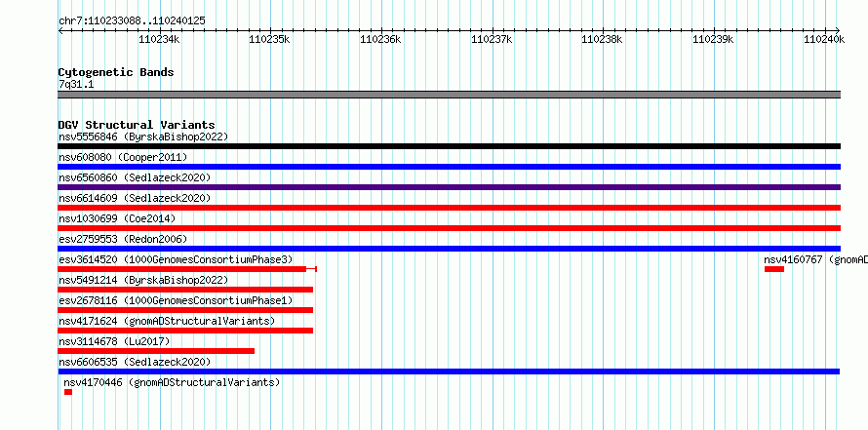868x430 pixels.
Task: Click the blue nsv608080 variant bar
Action: tap(449, 167)
